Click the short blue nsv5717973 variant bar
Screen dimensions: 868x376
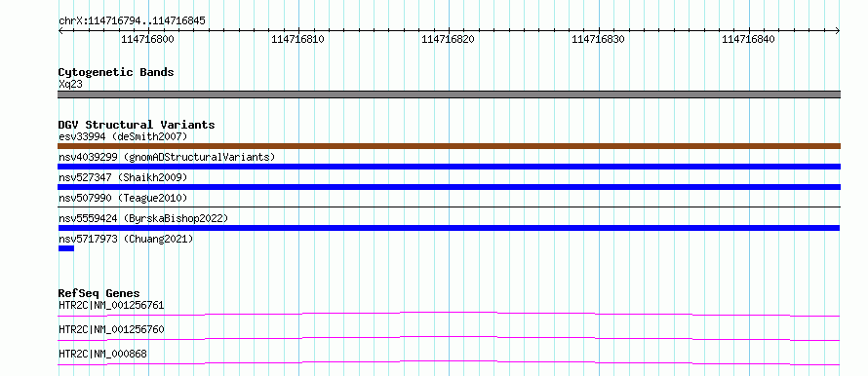[66, 248]
